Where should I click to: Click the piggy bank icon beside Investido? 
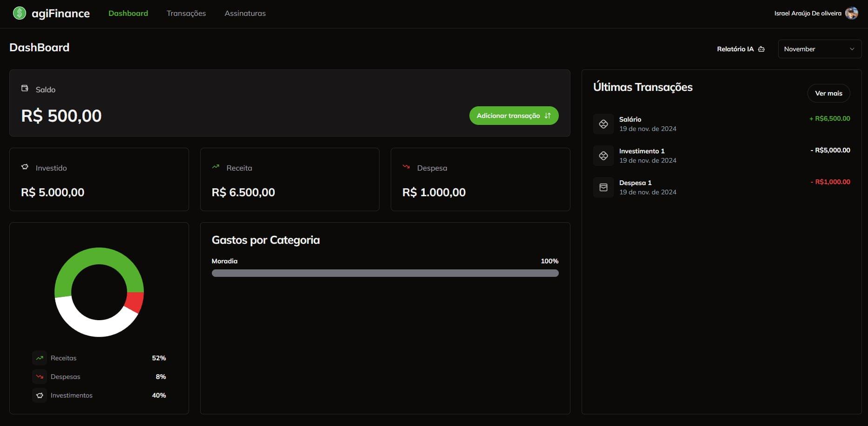click(x=25, y=167)
